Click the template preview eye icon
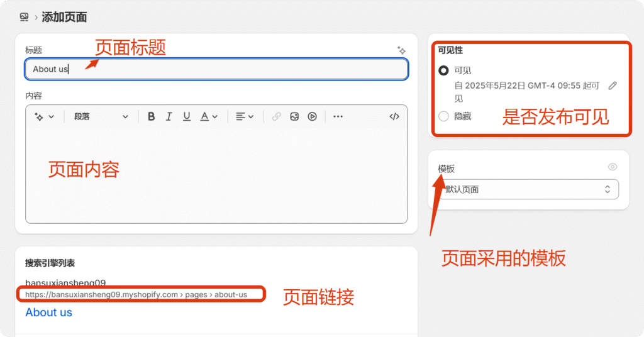The width and height of the screenshot is (644, 337). click(613, 167)
